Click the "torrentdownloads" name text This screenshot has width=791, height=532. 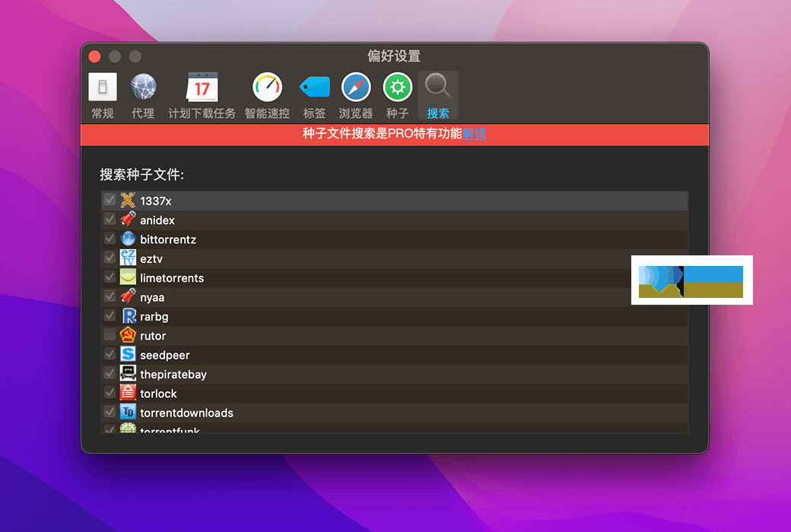(186, 413)
